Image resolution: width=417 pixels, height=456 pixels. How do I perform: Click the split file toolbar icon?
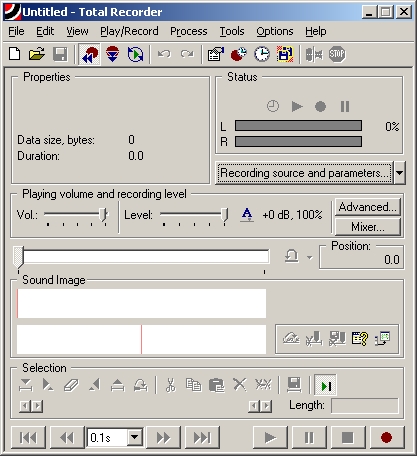point(314,54)
